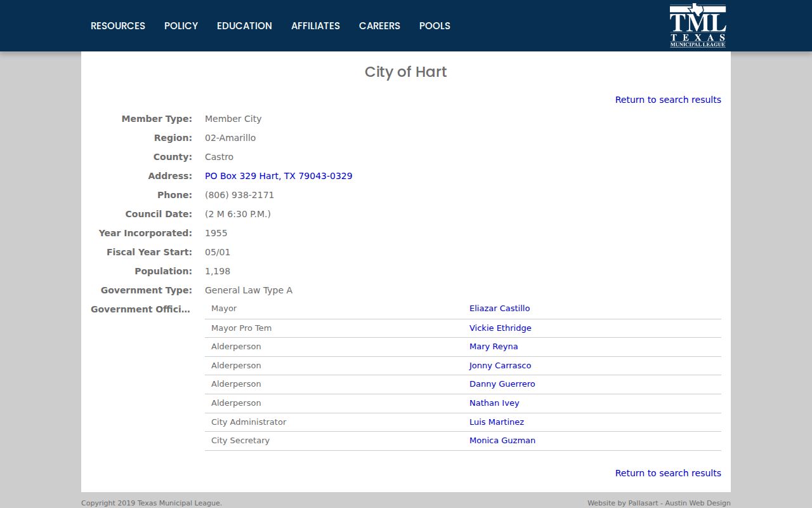812x508 pixels.
Task: Click the truncated Government Officials label
Action: click(x=140, y=309)
